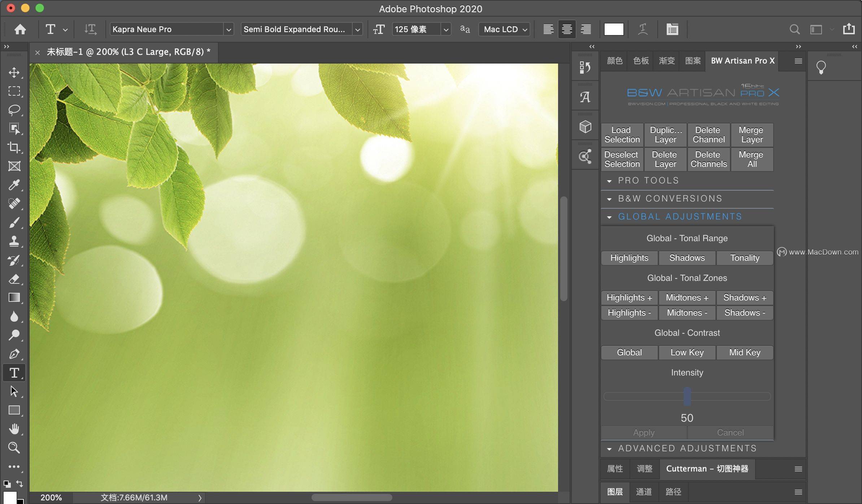The height and width of the screenshot is (504, 862).
Task: Open the Learn lightbulb panel
Action: point(821,67)
